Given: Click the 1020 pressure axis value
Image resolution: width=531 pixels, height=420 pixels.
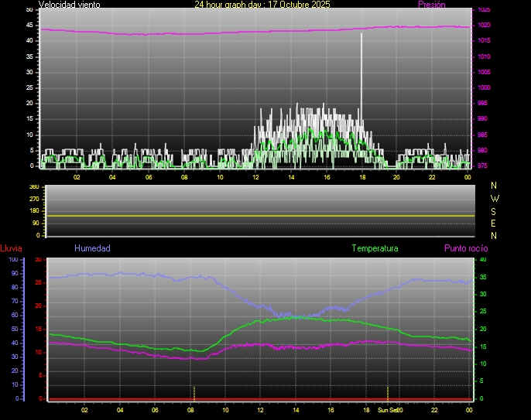Looking at the screenshot, I should pyautogui.click(x=482, y=26).
